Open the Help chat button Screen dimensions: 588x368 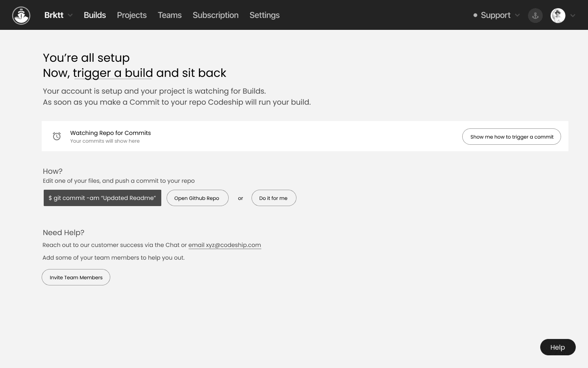point(558,347)
